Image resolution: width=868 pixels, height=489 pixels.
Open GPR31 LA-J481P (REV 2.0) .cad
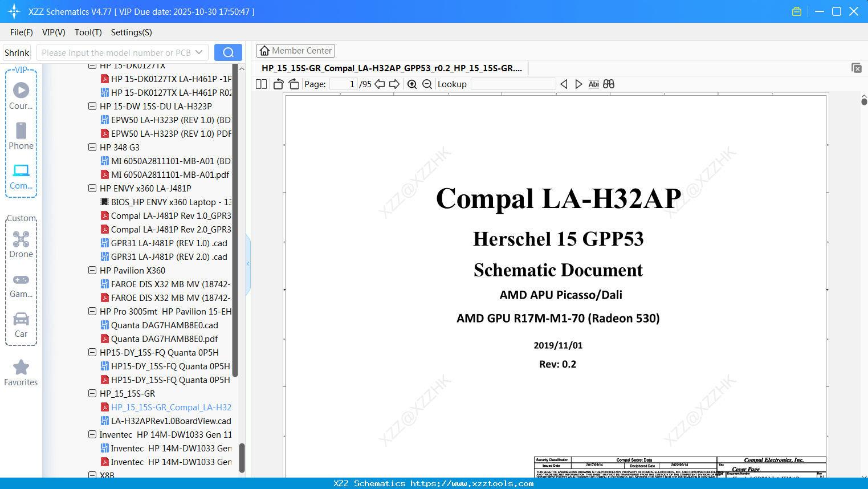click(x=164, y=256)
